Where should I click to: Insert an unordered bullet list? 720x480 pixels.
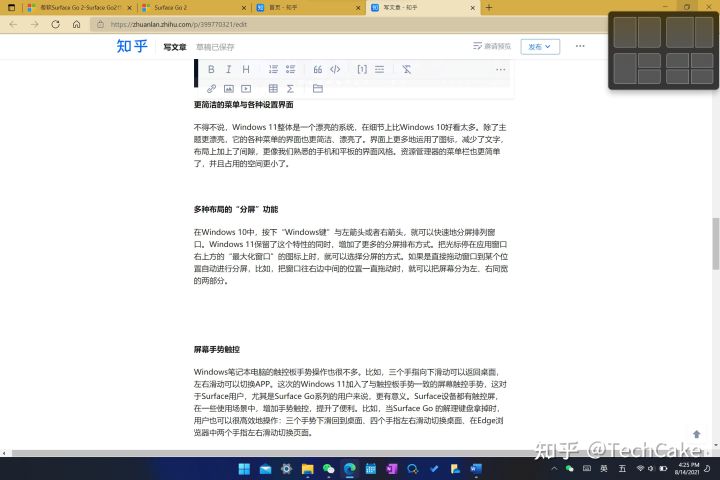(290, 69)
